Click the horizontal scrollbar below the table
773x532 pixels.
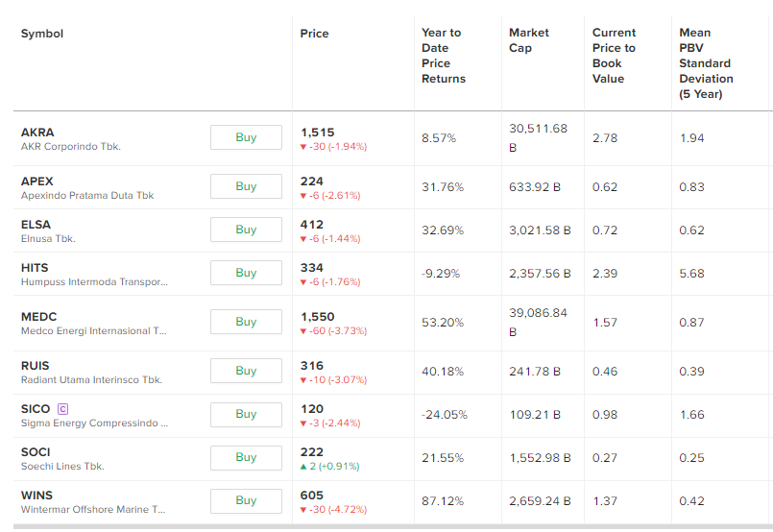[393, 527]
